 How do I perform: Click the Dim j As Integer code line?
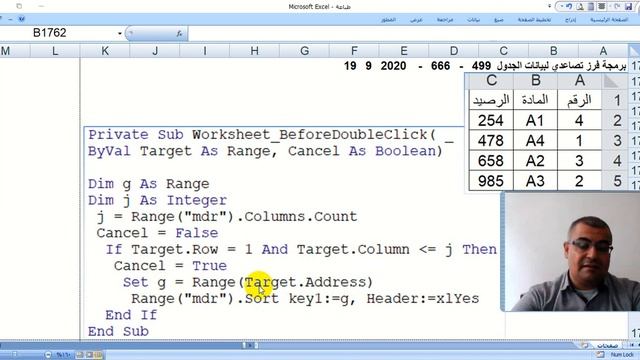pyautogui.click(x=158, y=200)
